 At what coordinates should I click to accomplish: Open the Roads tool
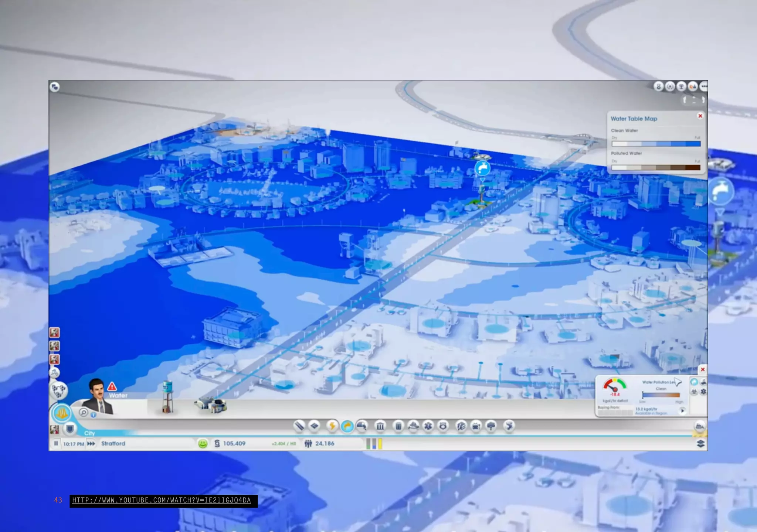click(299, 426)
